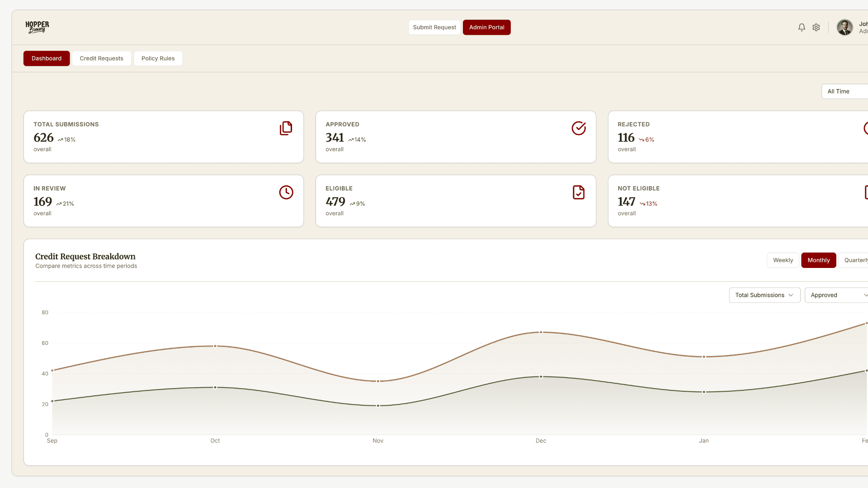Click the In Review clock icon
Screen dimensions: 868x488
(286, 192)
